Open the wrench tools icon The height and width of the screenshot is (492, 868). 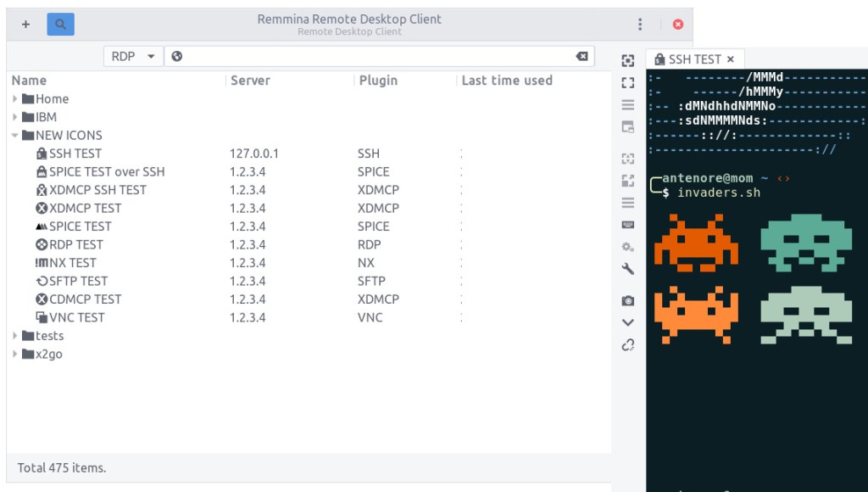click(628, 269)
